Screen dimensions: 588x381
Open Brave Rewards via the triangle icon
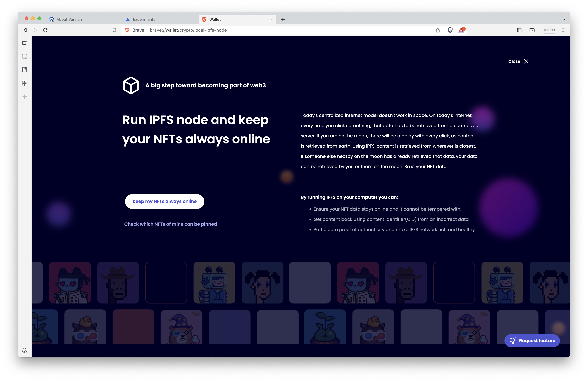tap(461, 30)
